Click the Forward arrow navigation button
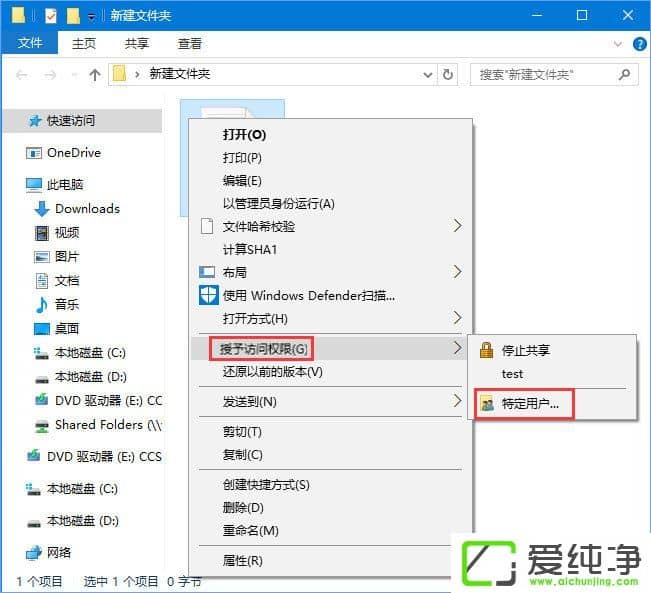 coord(50,75)
